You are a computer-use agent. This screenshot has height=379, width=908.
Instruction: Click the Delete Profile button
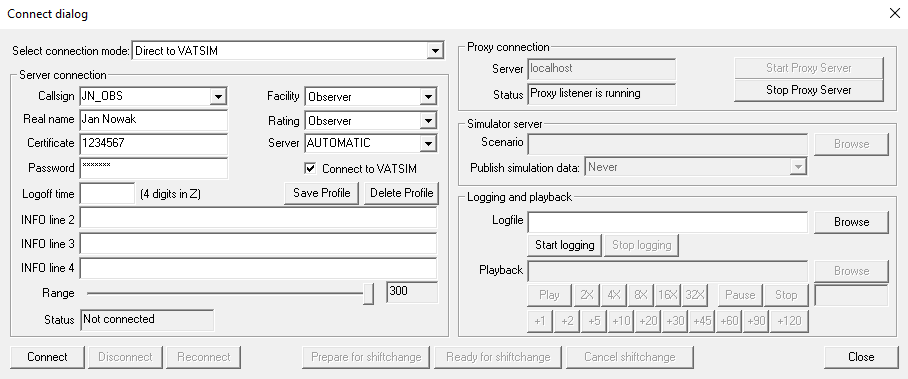401,193
